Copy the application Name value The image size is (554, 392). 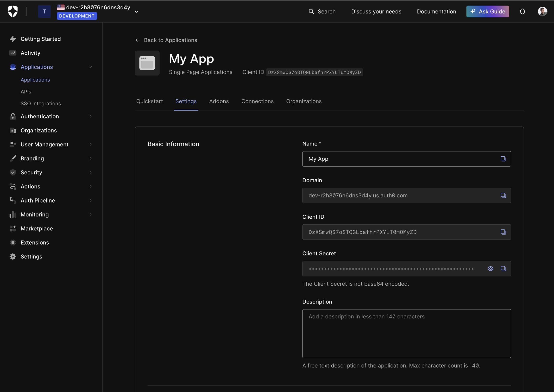[503, 158]
